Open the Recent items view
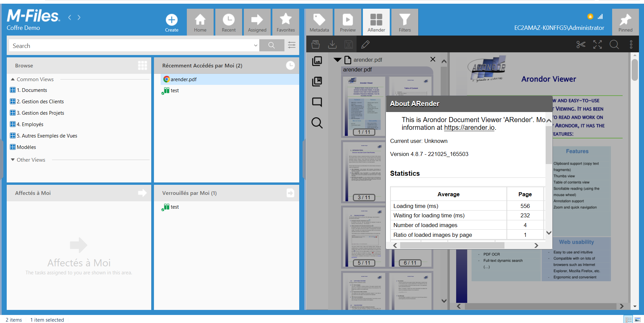The height and width of the screenshot is (323, 644). pos(229,22)
